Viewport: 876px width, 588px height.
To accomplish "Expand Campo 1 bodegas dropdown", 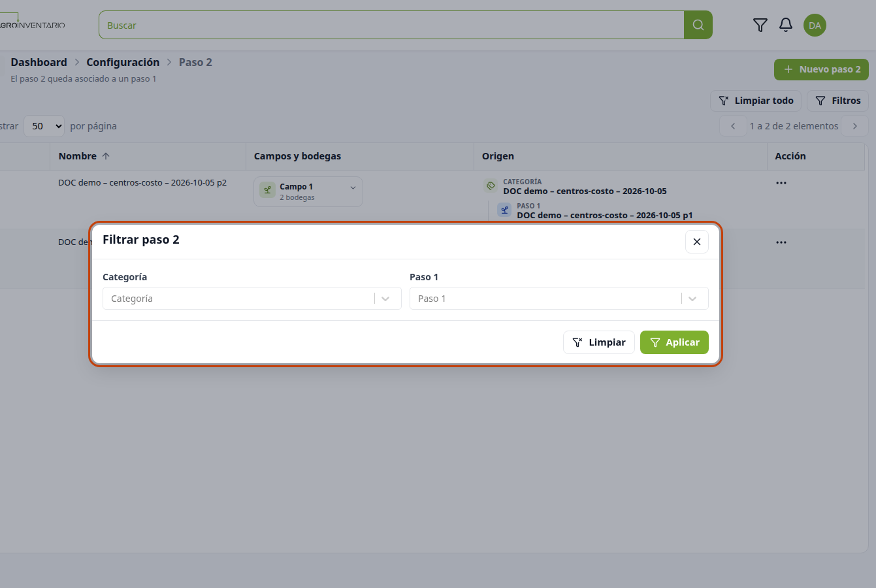I will tap(353, 188).
